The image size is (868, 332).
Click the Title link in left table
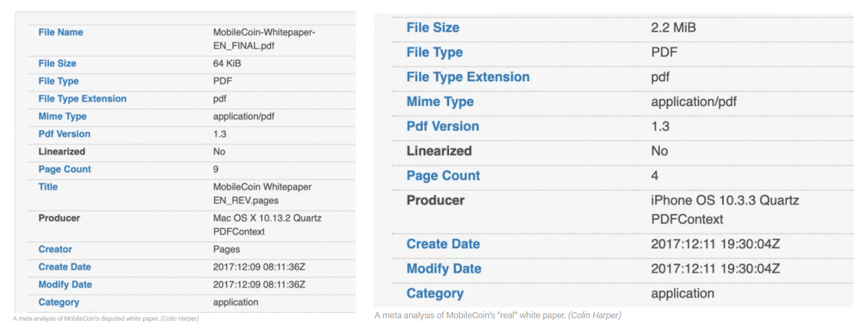pos(48,187)
